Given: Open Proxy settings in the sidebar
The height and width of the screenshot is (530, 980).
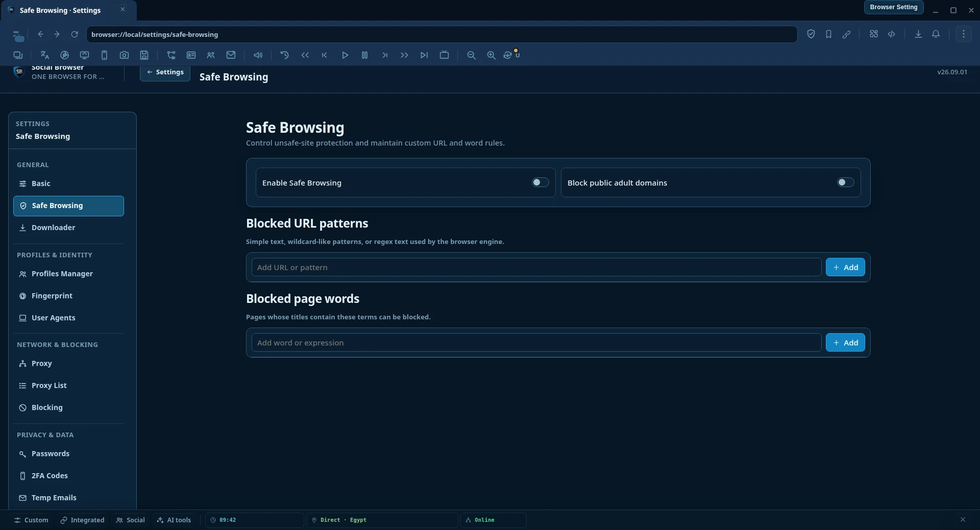Looking at the screenshot, I should pos(69,363).
